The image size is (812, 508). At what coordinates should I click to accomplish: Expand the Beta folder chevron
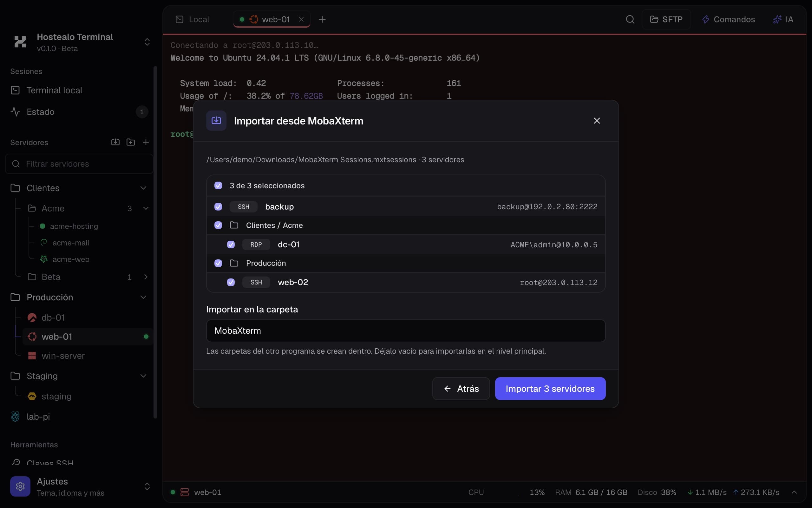146,277
